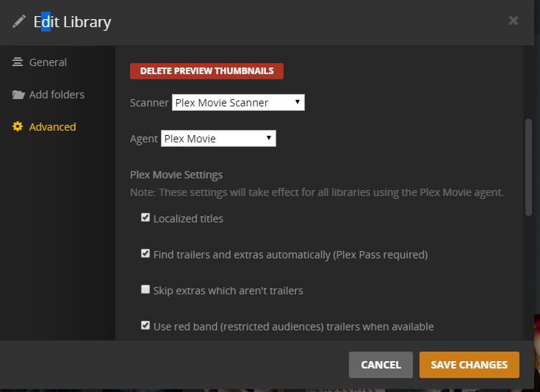Select the Advanced tab label
The width and height of the screenshot is (540, 392).
click(53, 127)
